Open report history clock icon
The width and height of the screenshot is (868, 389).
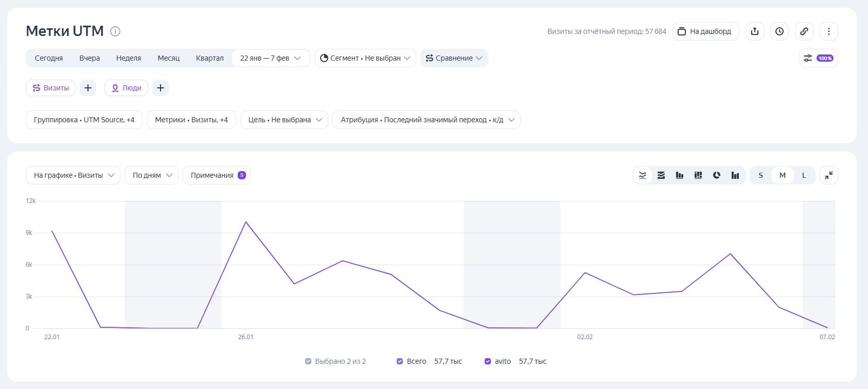pos(780,31)
